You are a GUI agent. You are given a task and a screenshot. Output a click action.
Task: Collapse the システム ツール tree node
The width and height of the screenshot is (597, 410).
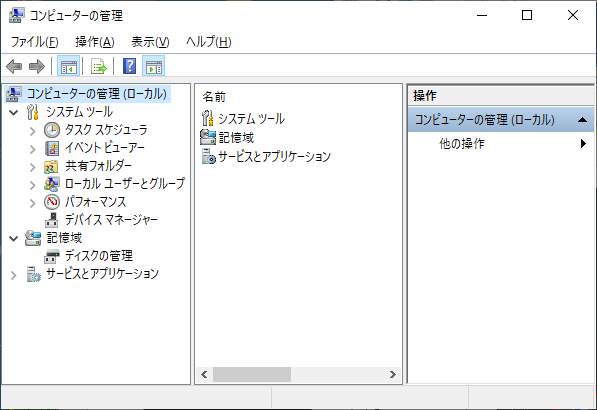tap(14, 113)
